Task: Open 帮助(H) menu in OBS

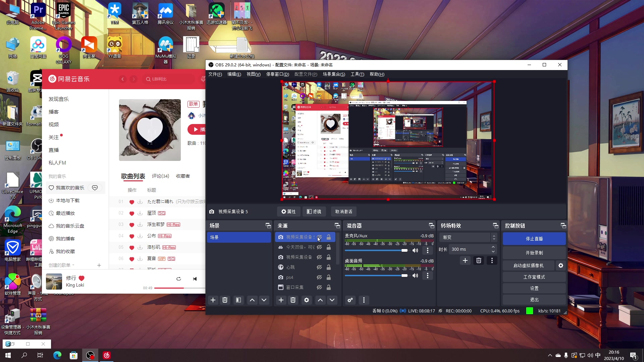Action: click(377, 74)
